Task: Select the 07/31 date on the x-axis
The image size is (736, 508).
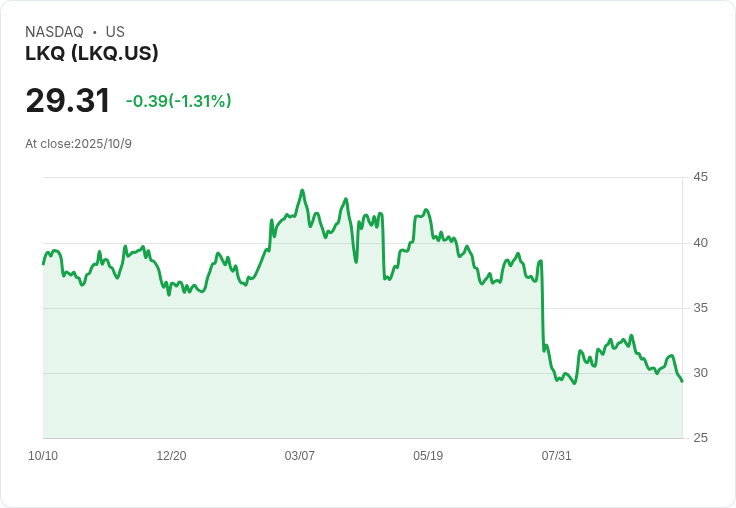Action: tap(556, 456)
